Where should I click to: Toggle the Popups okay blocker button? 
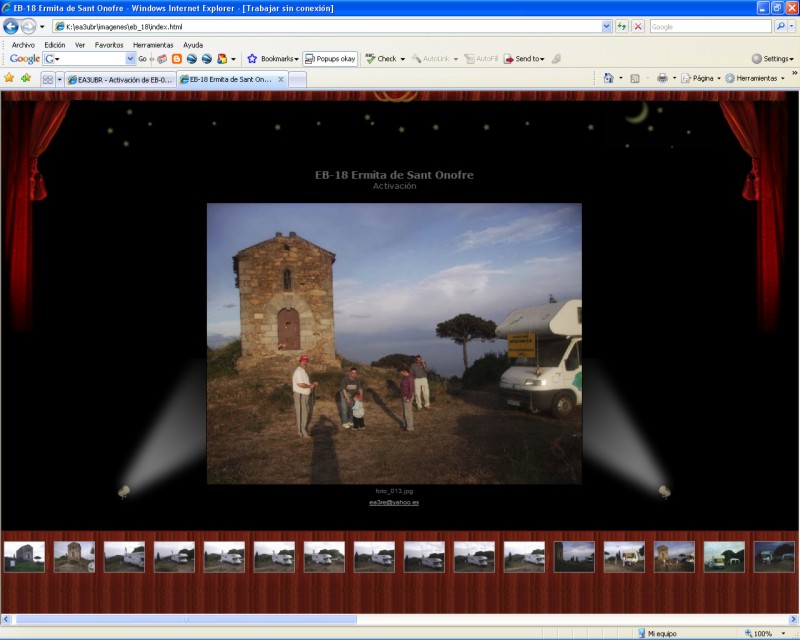[330, 59]
